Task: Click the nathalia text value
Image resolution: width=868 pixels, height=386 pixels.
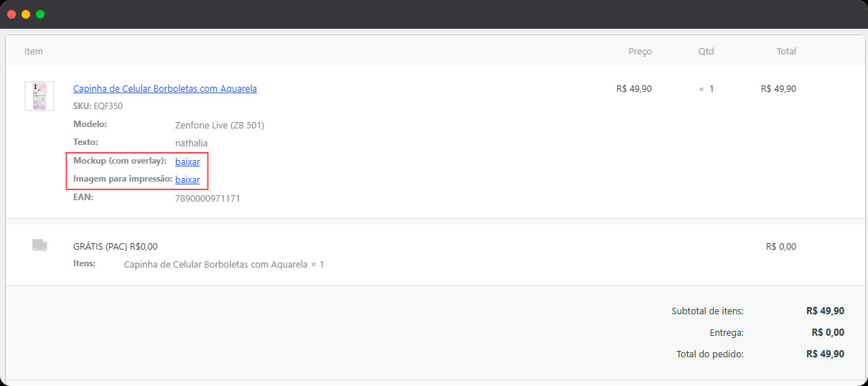Action: 192,143
